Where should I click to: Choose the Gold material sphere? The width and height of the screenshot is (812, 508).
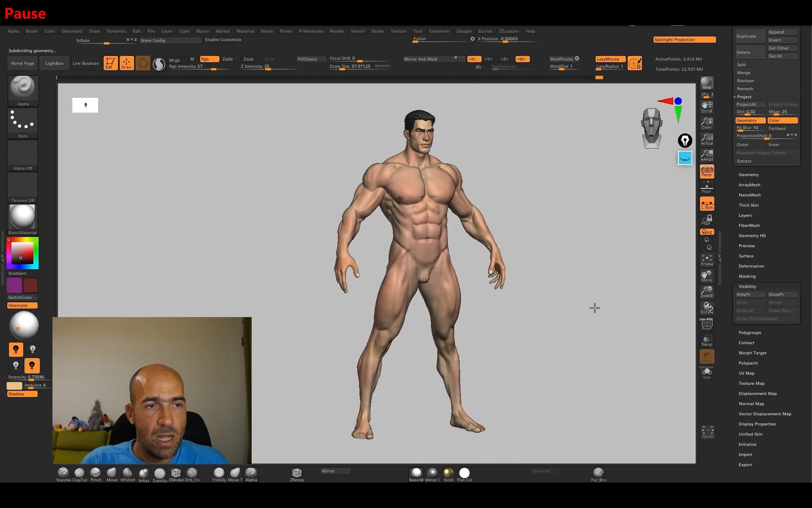(448, 475)
